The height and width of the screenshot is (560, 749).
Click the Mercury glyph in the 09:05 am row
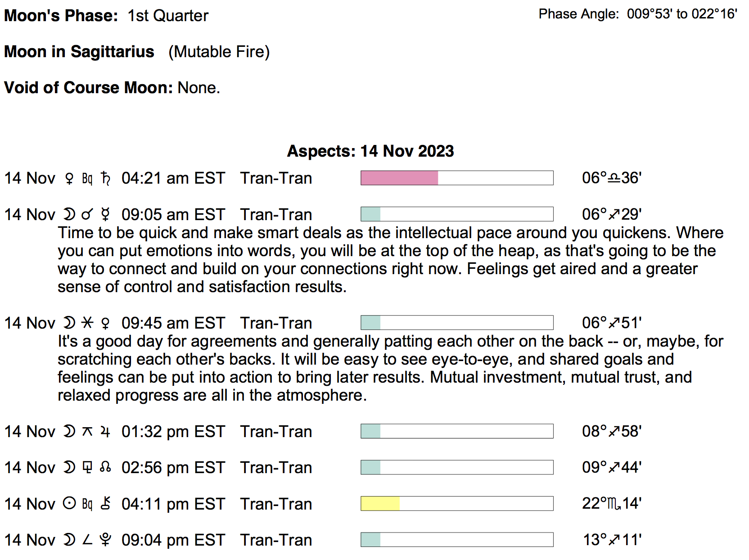(x=105, y=215)
